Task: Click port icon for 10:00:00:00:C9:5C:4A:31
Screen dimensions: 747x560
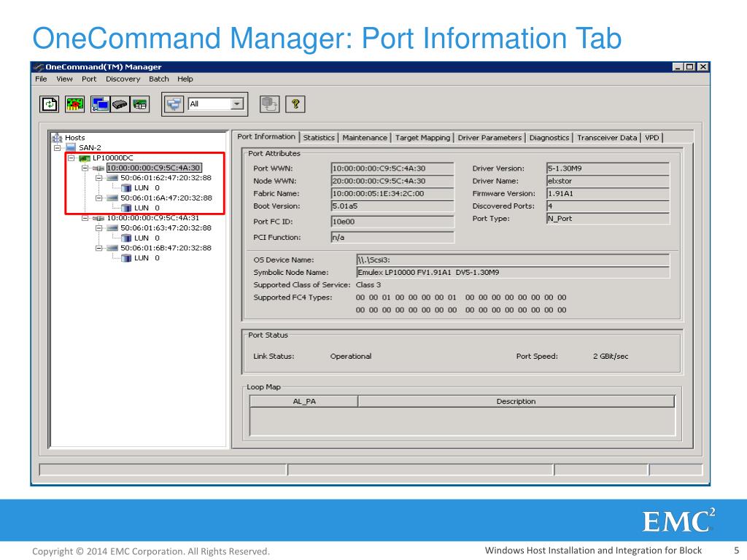Action: [98, 218]
